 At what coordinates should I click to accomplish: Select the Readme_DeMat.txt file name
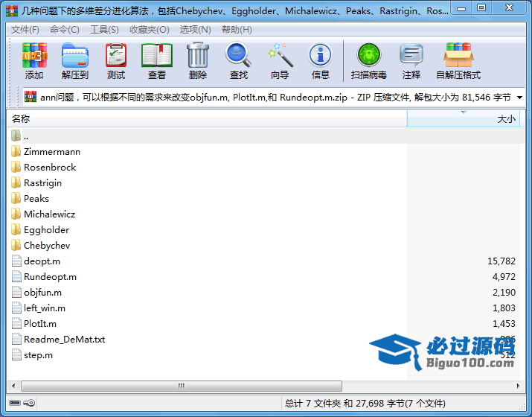65,340
